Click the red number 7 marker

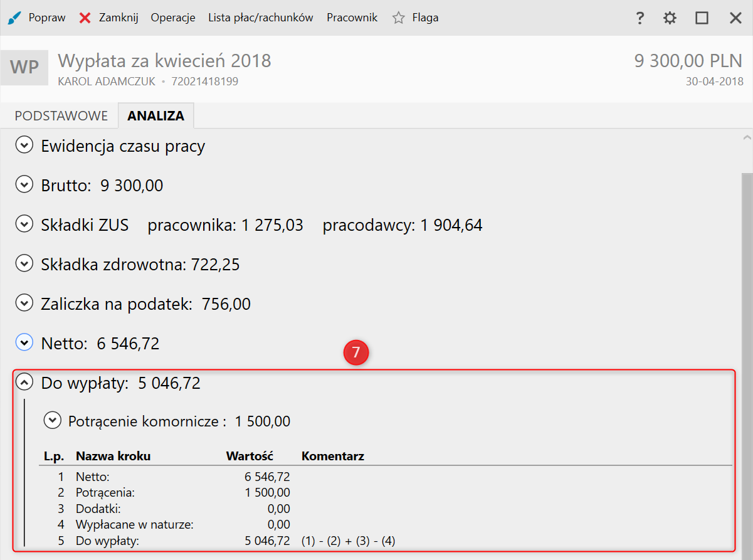pyautogui.click(x=356, y=353)
